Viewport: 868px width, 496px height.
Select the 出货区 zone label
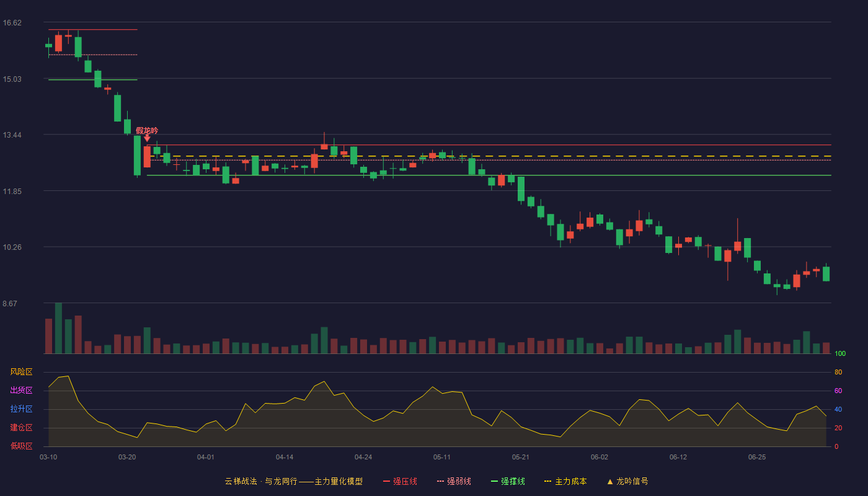click(21, 391)
